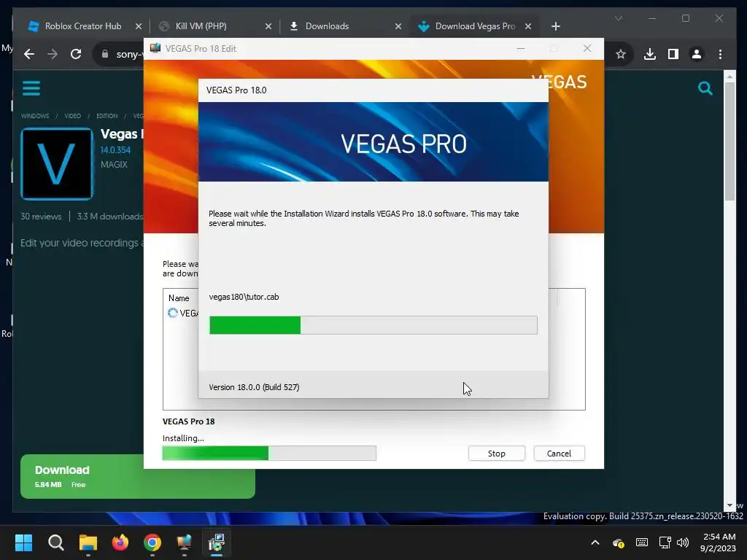747x560 pixels.
Task: Click the network tray icon
Action: pos(665,542)
